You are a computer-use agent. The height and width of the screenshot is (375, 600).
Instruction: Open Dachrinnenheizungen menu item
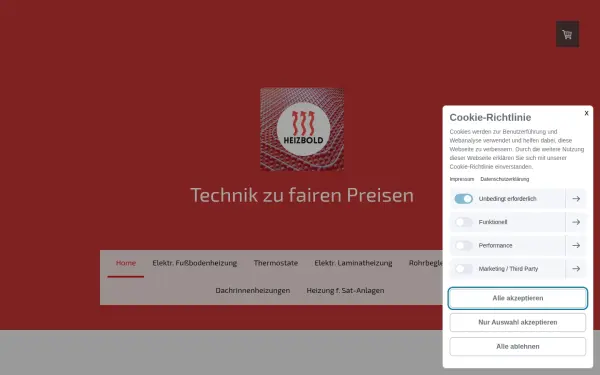253,290
